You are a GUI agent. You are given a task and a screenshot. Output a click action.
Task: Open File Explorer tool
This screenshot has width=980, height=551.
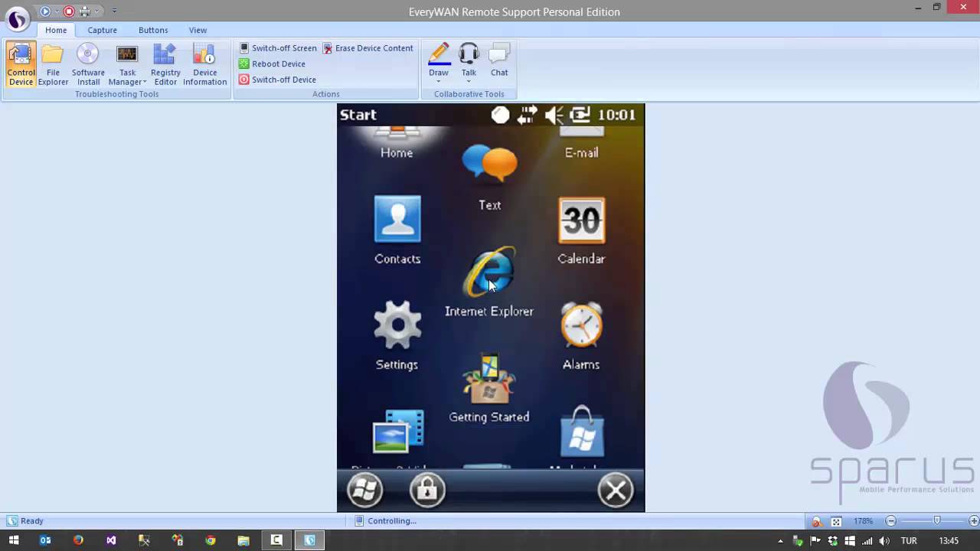pyautogui.click(x=53, y=64)
